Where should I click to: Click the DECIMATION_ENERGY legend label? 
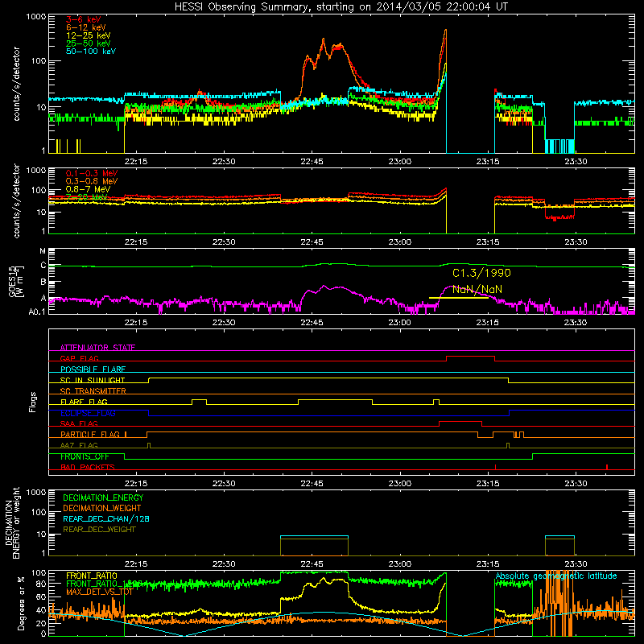tap(103, 497)
